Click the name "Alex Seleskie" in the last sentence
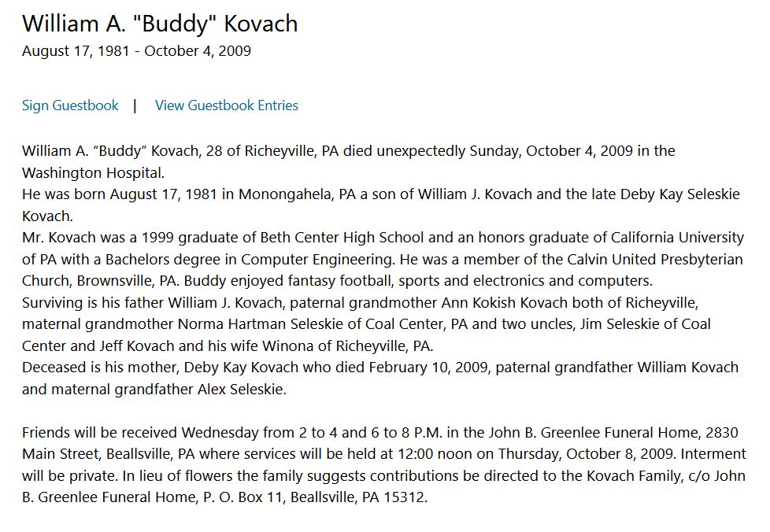 pos(240,390)
